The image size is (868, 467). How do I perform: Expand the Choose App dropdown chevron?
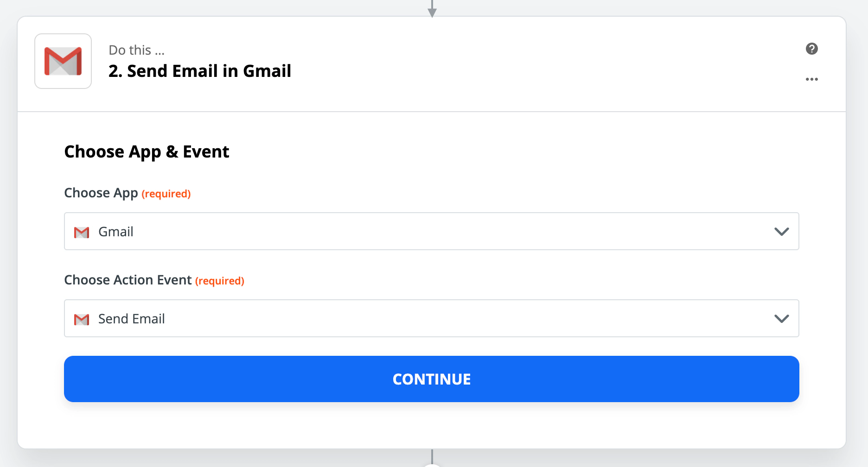pos(781,232)
